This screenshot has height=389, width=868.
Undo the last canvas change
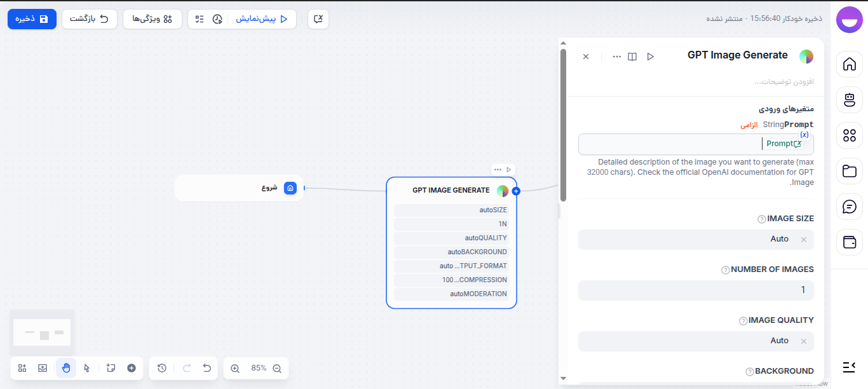pyautogui.click(x=206, y=368)
